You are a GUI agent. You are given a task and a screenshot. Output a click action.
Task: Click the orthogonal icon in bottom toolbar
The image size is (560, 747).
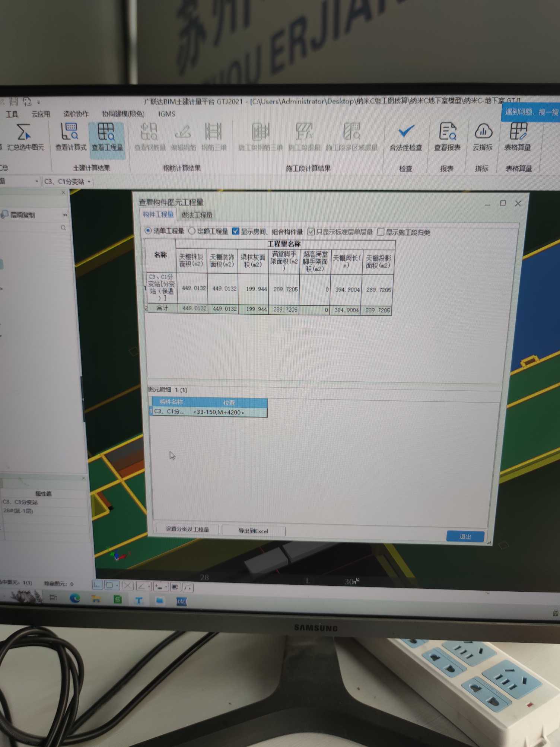(x=97, y=585)
